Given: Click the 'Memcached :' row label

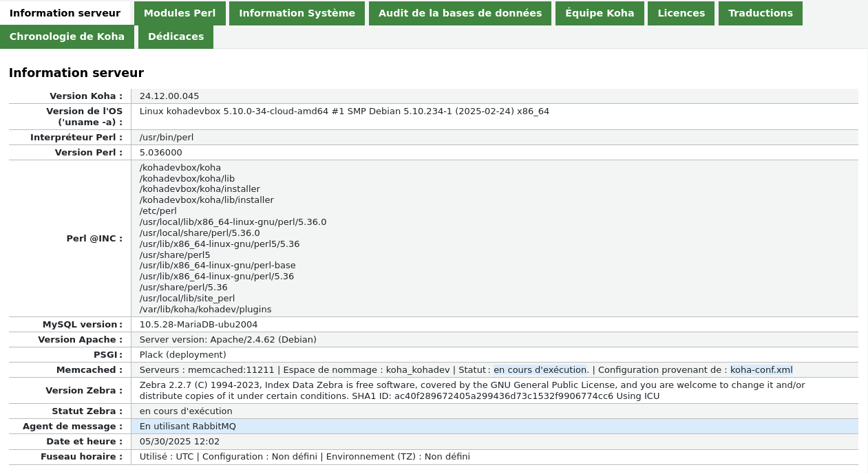Looking at the screenshot, I should point(89,370).
